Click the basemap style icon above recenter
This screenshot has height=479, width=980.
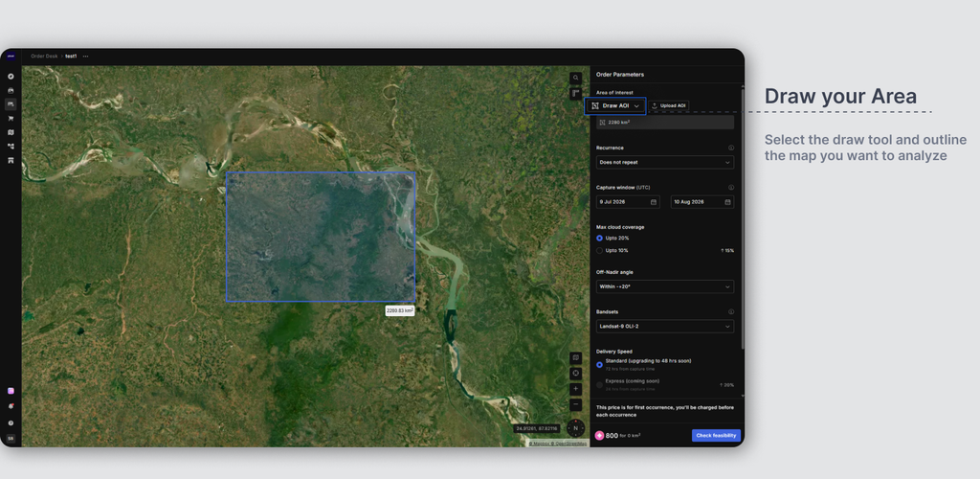(575, 357)
